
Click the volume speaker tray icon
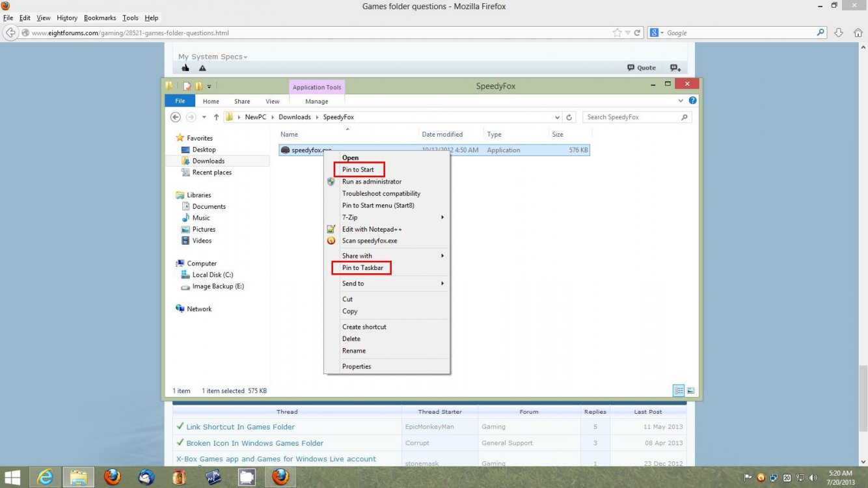click(x=813, y=477)
